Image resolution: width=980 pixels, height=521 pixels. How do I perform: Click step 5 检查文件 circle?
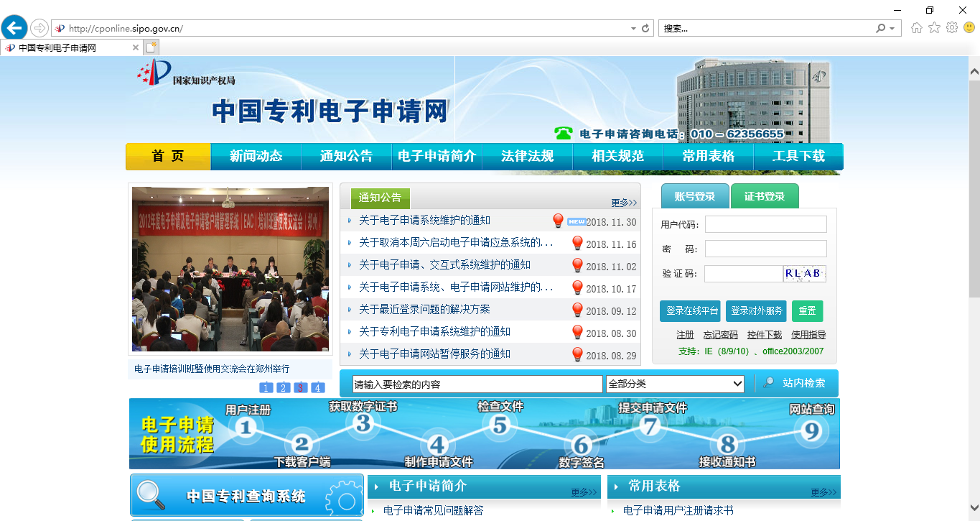(500, 425)
